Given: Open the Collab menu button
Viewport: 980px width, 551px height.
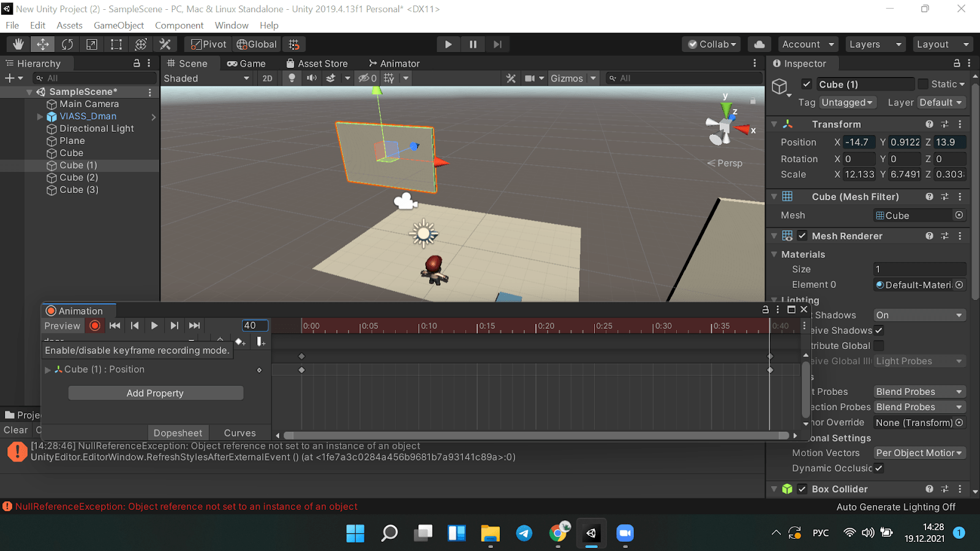Looking at the screenshot, I should tap(711, 44).
